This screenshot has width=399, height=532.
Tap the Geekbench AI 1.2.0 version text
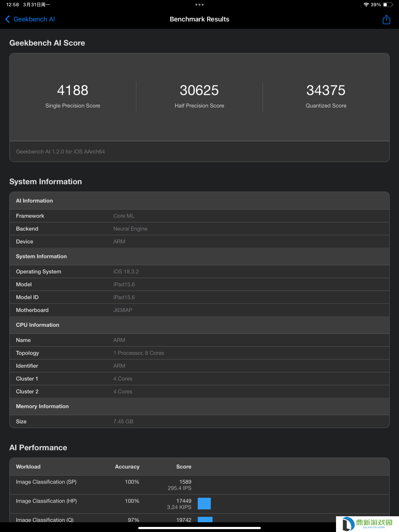tap(60, 152)
